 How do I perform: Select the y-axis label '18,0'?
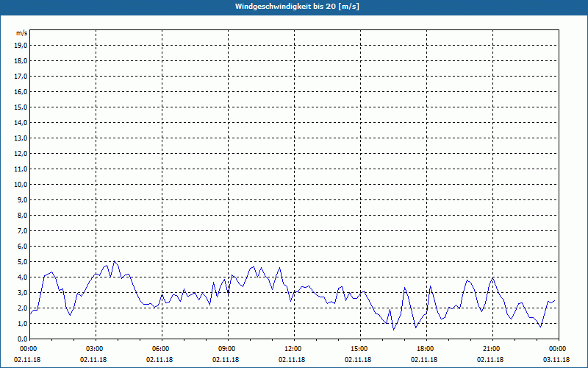pos(21,61)
